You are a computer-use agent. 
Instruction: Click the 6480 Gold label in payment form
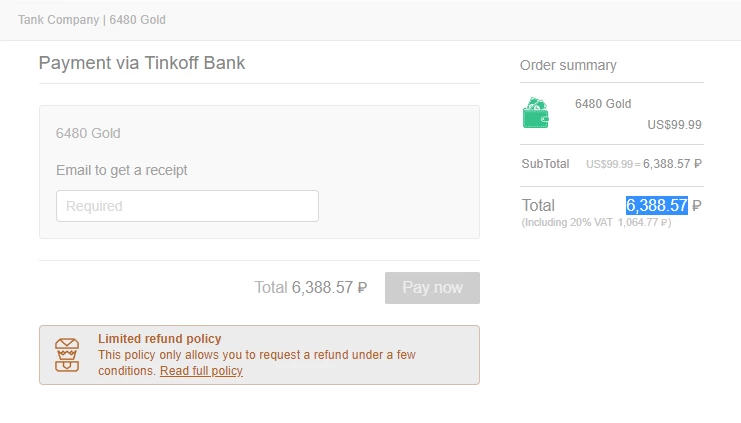(88, 133)
